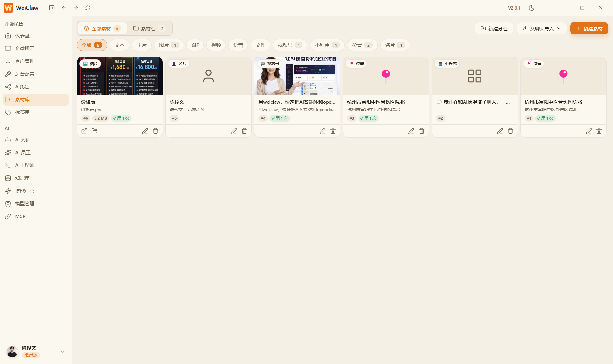613x364 pixels.
Task: Click the refresh icon in the title bar
Action: point(88,8)
